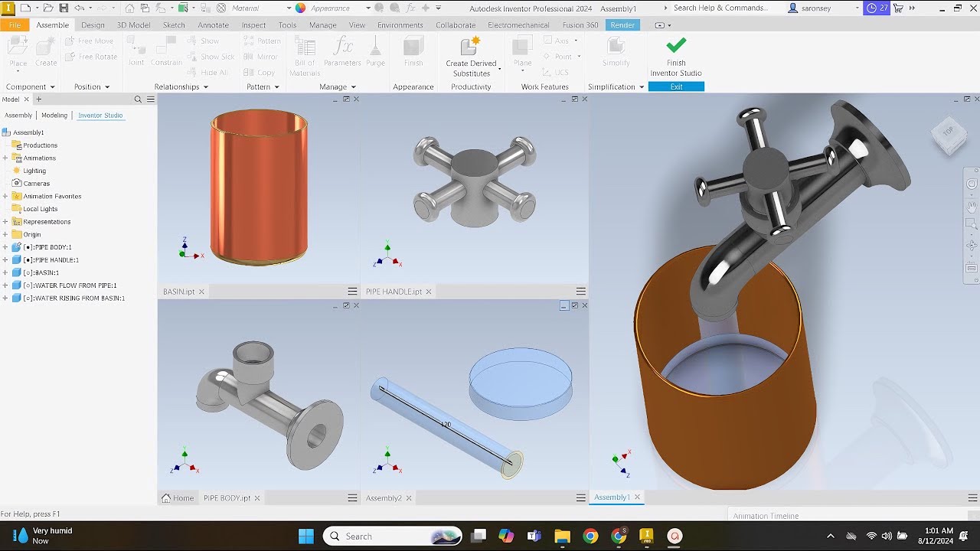Image resolution: width=980 pixels, height=551 pixels.
Task: Click the Purge icon
Action: (375, 46)
